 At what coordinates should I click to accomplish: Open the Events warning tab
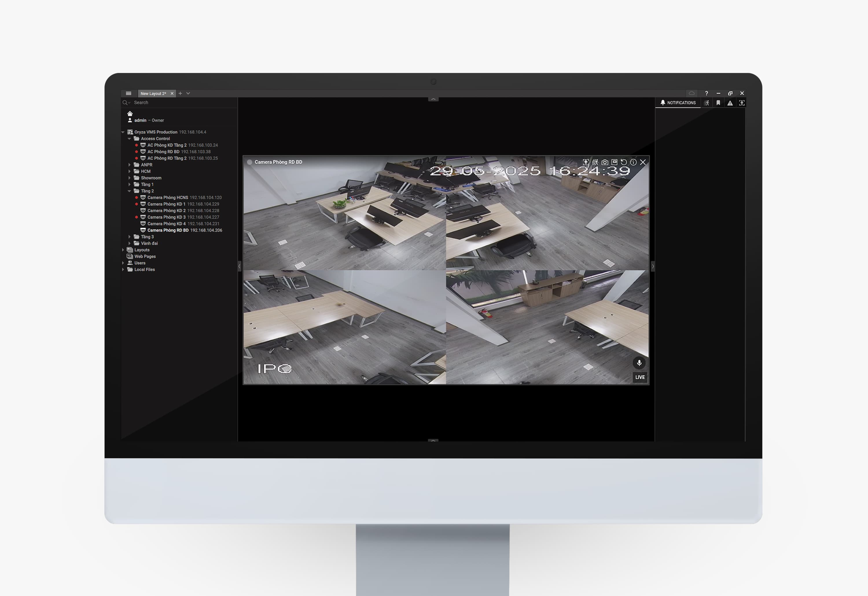730,103
